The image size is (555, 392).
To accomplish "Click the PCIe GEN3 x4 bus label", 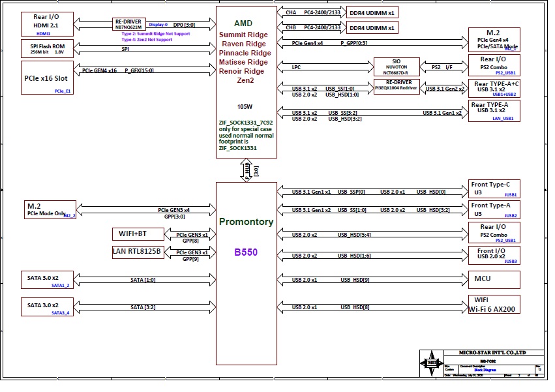I will (x=173, y=210).
